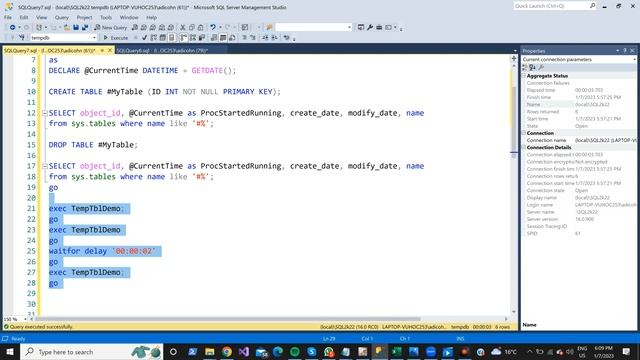Click the Alphabetical sort icon in the Properties panel
This screenshot has height=360, width=640.
tap(532, 67)
